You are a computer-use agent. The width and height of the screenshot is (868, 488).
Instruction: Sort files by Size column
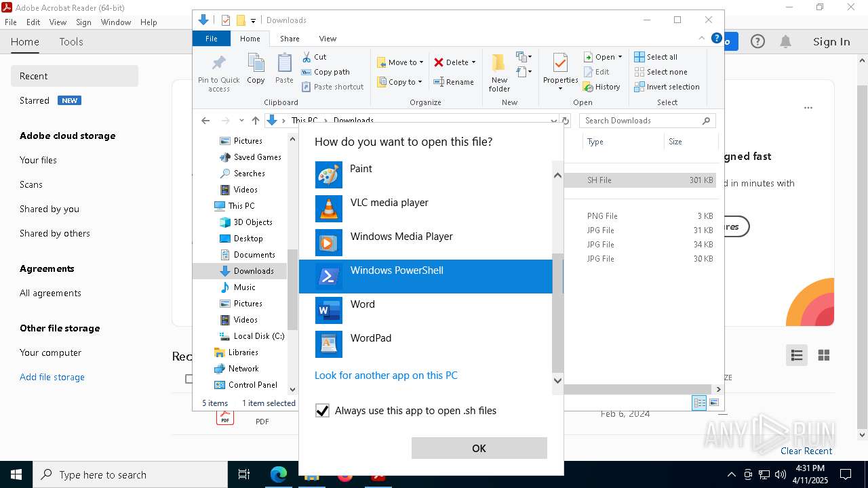click(690, 142)
